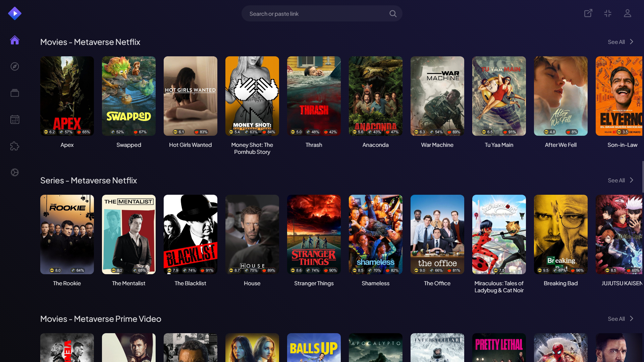See All for Movies - Metaverse Netflix
This screenshot has width=644, height=362.
click(621, 42)
